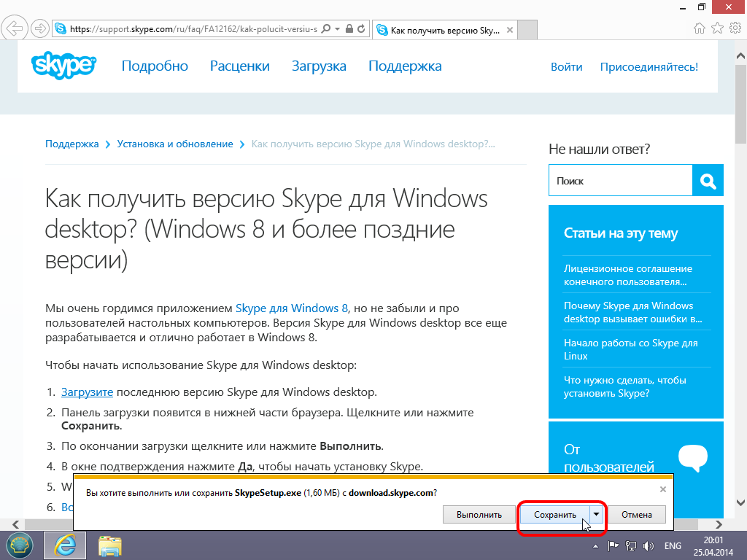Click horizontal scrollbar right arrow
Image resolution: width=747 pixels, height=560 pixels.
click(719, 524)
